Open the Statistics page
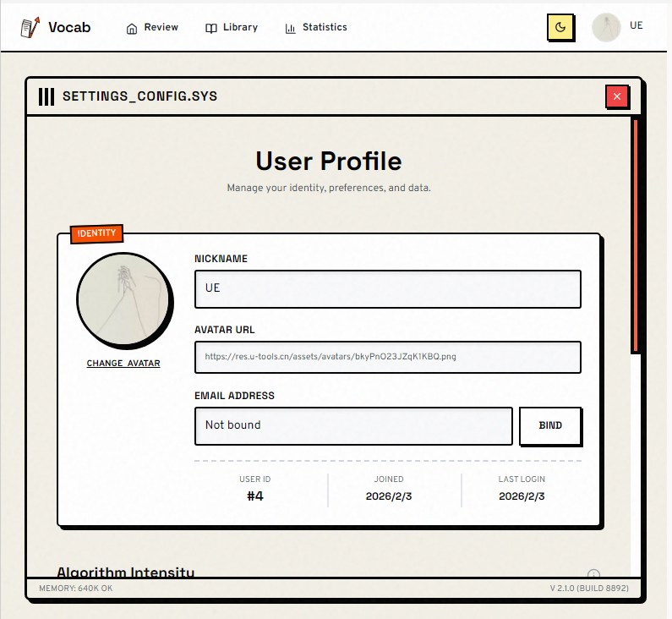 point(325,27)
